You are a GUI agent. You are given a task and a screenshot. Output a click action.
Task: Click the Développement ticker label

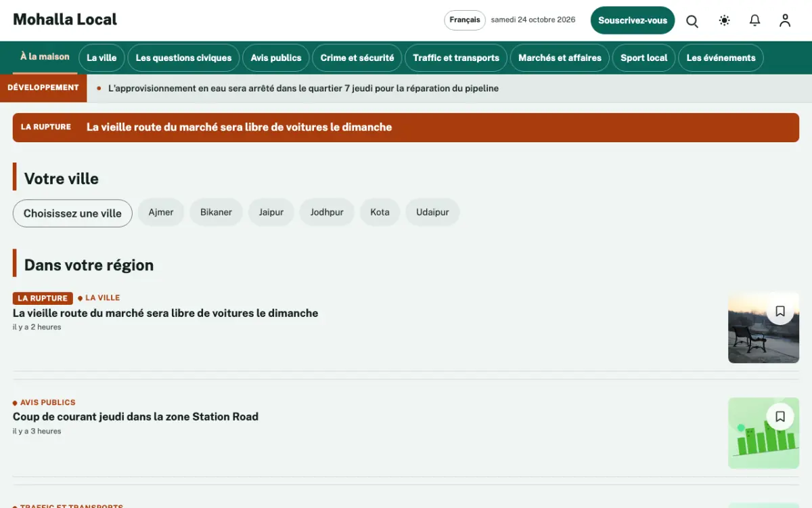point(43,87)
